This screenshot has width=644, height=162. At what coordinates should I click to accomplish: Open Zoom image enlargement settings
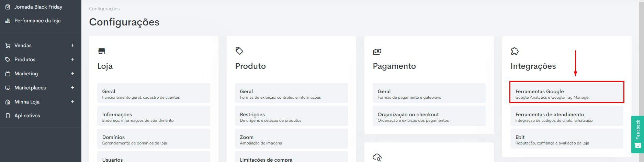[291, 139]
